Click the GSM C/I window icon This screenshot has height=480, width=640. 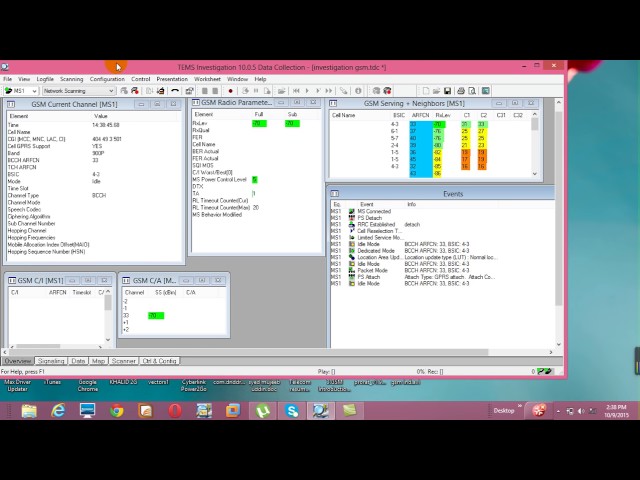coord(12,280)
